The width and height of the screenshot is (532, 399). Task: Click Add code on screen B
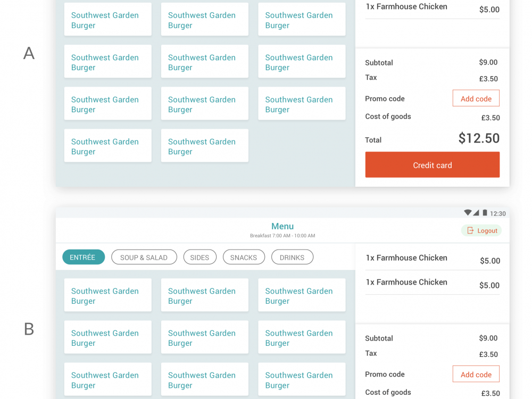[x=476, y=374]
